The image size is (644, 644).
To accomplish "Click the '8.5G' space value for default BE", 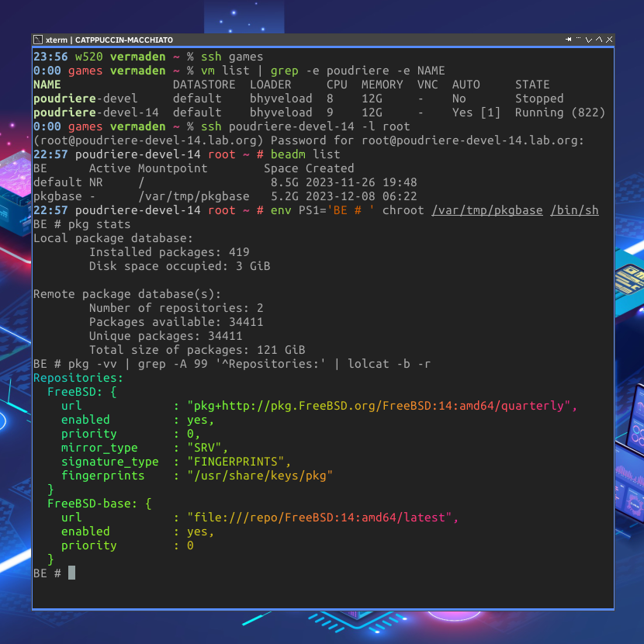I will pos(285,182).
